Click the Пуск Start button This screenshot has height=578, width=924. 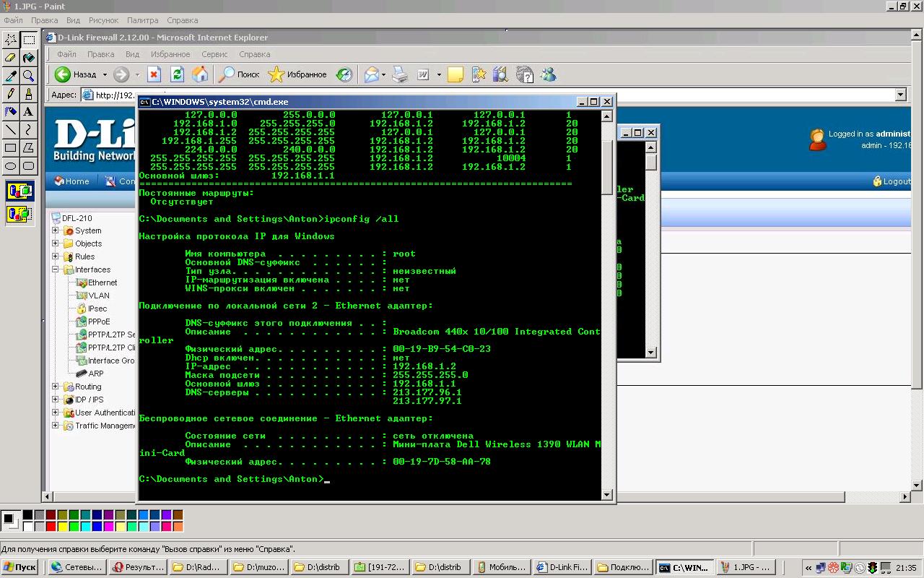tap(19, 567)
